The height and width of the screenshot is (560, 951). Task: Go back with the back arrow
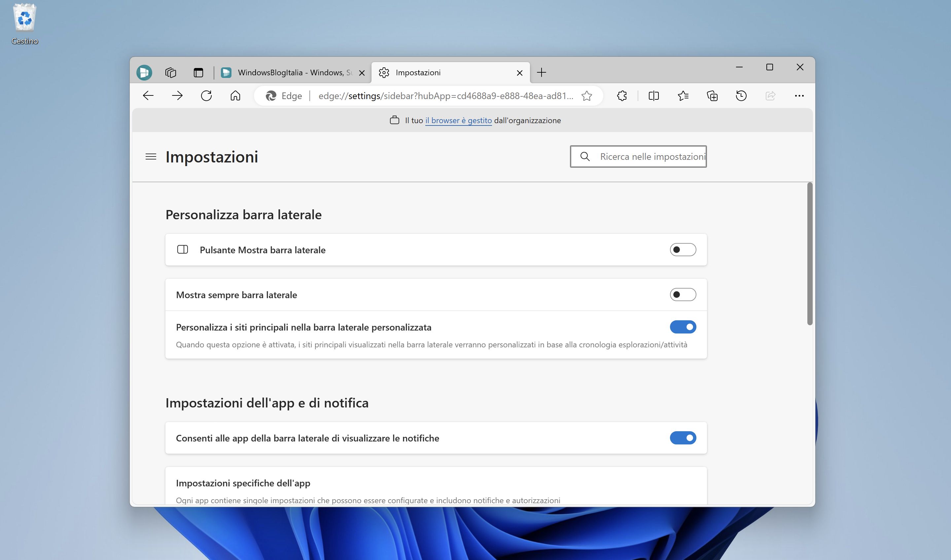tap(148, 96)
